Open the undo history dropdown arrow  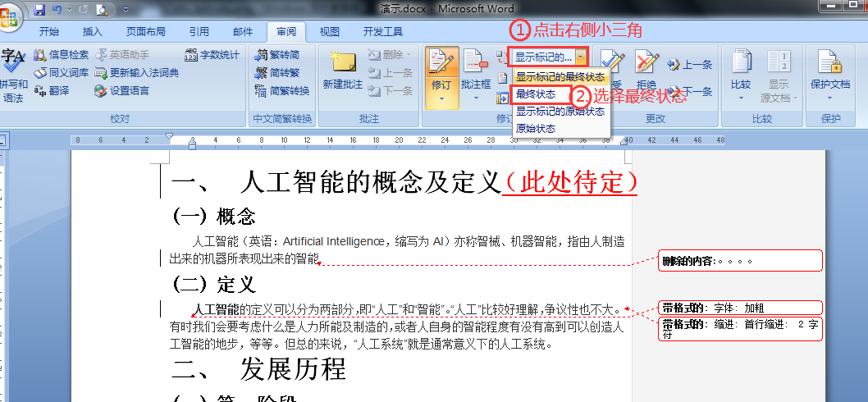click(69, 10)
